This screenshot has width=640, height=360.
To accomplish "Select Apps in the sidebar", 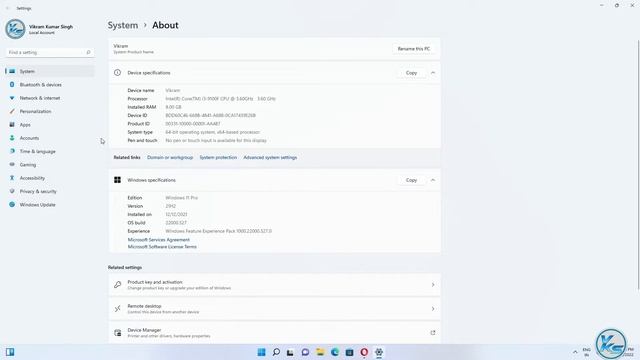I will [50, 124].
